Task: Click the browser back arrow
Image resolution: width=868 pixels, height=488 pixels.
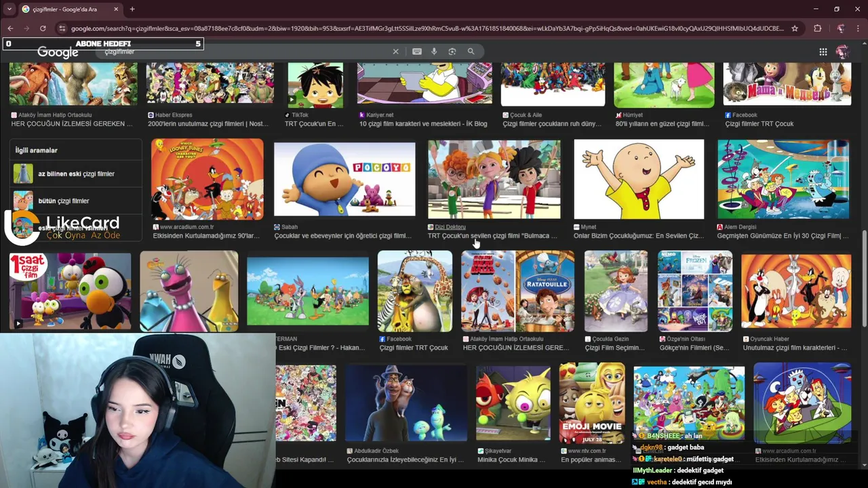Action: 10,28
